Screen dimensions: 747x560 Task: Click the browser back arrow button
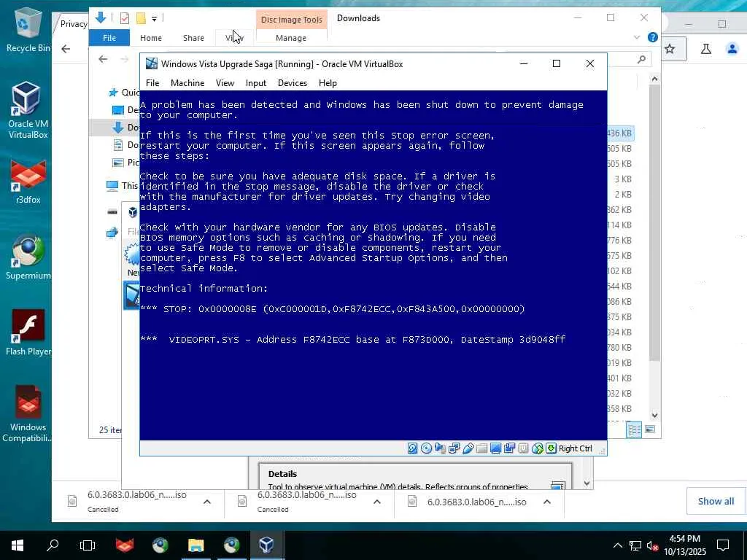(66, 49)
